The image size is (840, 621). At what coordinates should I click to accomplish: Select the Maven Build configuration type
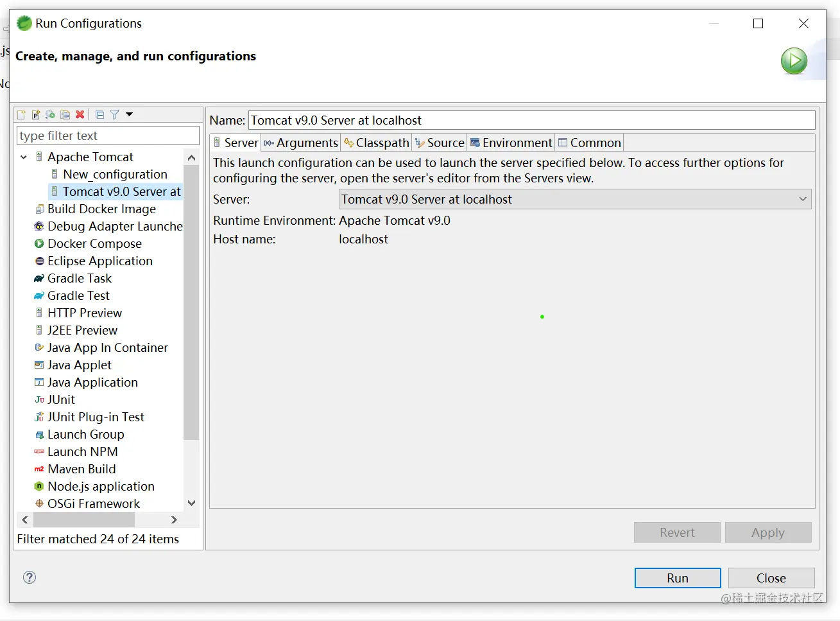click(x=81, y=469)
